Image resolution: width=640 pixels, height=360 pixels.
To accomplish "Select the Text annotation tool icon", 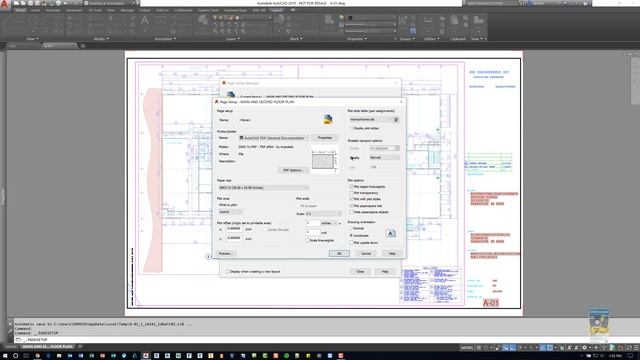I will [144, 20].
